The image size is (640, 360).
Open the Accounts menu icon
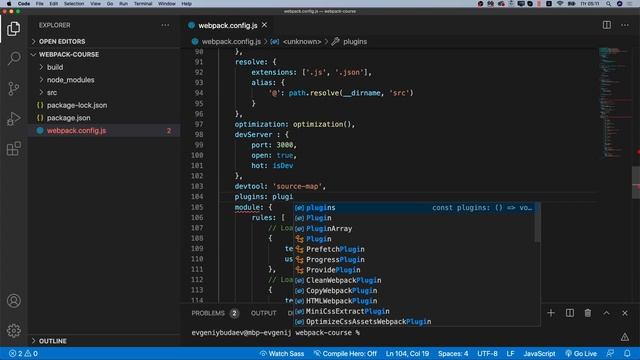(13, 301)
